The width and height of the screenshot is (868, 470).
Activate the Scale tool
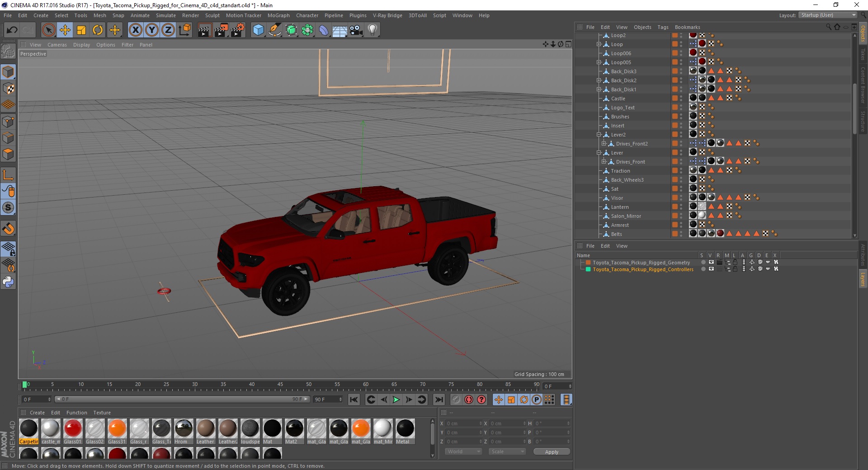81,30
